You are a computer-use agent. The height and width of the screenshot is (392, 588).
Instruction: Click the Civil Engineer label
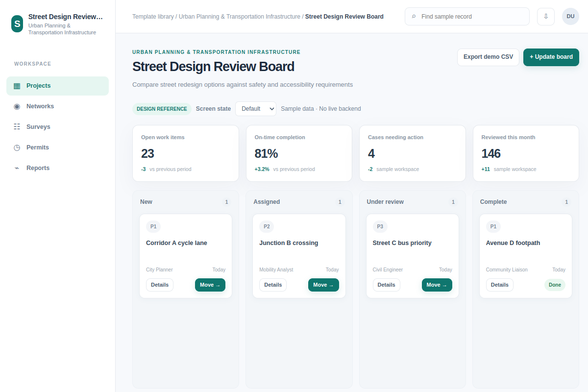388,269
